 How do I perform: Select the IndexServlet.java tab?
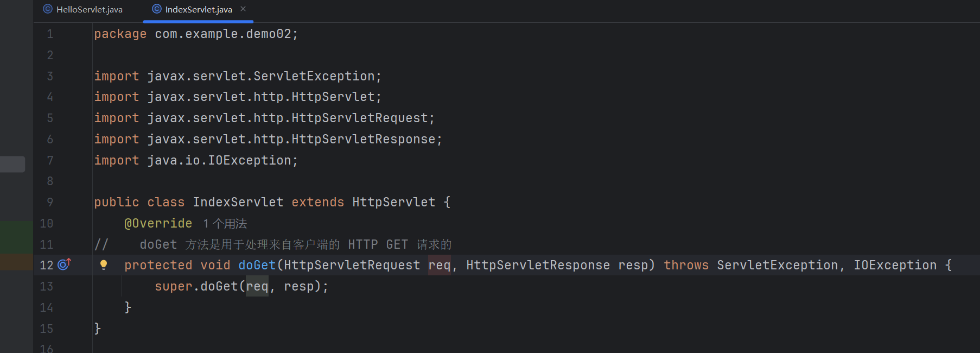[x=198, y=10]
